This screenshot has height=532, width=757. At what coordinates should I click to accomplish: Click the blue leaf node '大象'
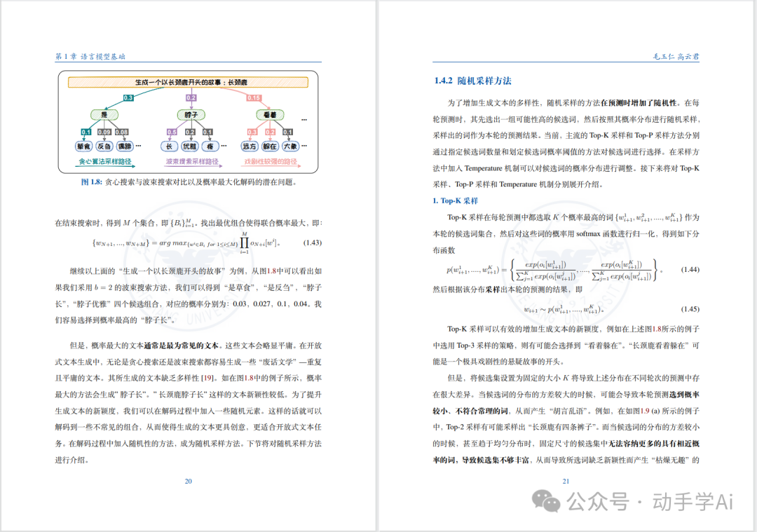[x=290, y=146]
